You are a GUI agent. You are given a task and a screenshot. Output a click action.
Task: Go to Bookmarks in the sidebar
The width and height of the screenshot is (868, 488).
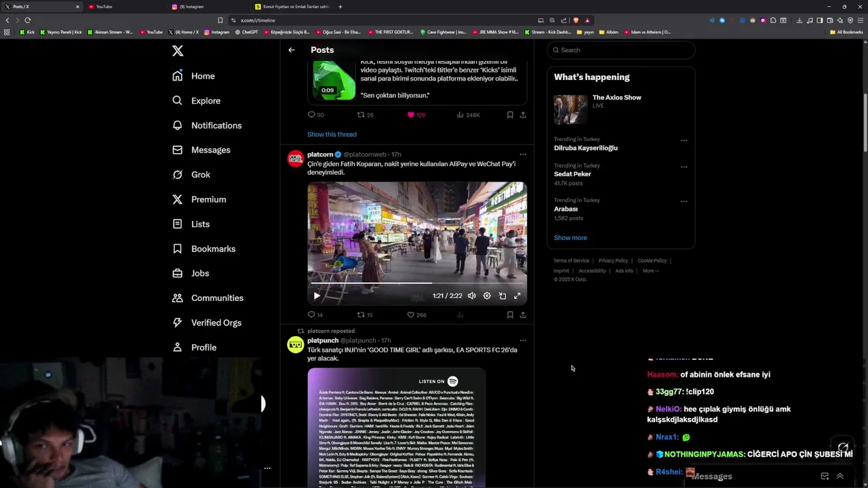[204, 249]
